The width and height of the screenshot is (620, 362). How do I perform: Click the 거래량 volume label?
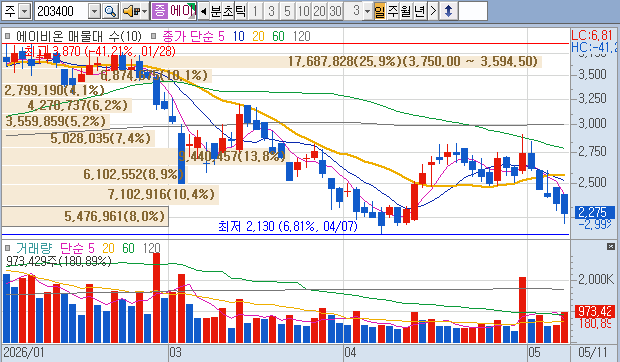(34, 248)
